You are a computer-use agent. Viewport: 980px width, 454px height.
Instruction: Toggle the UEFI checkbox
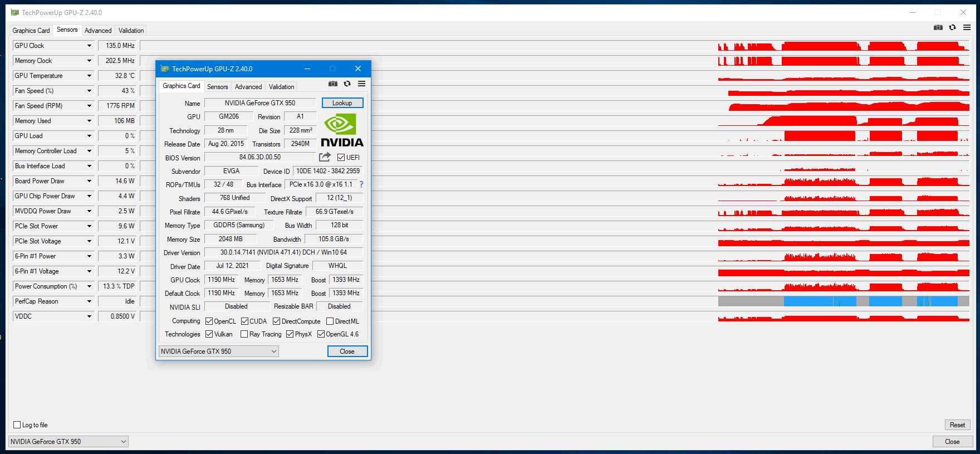pos(341,158)
